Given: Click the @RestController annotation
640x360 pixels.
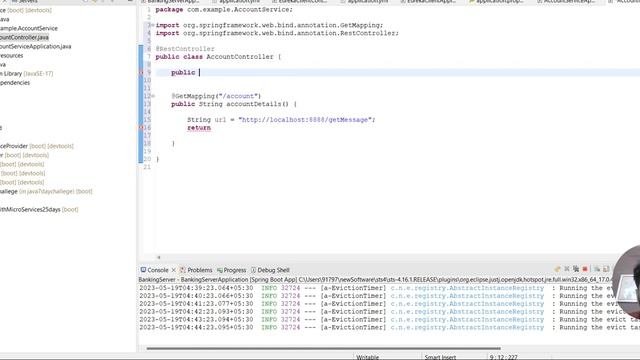Looking at the screenshot, I should [185, 49].
